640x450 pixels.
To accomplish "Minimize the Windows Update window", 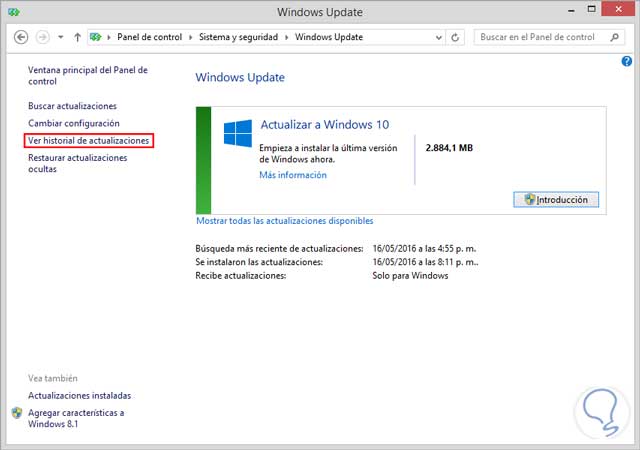I will point(571,11).
